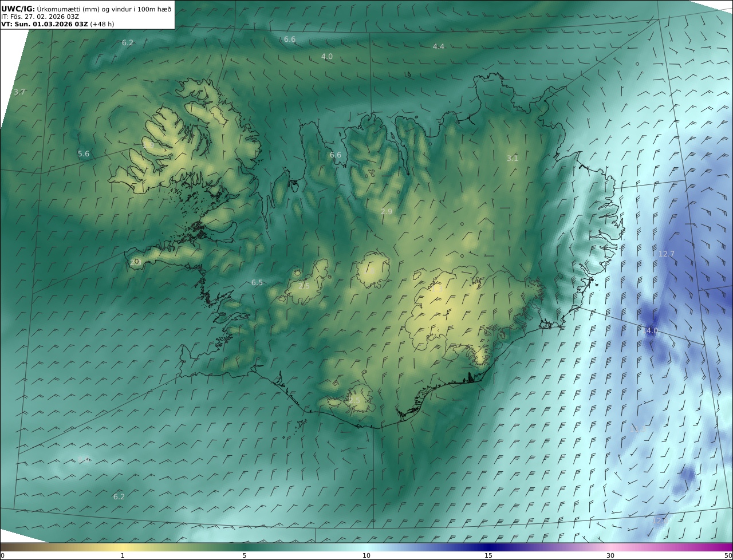The height and width of the screenshot is (560, 733).
Task: Pick the dark navy color above the 15 tick
Action: click(x=488, y=547)
